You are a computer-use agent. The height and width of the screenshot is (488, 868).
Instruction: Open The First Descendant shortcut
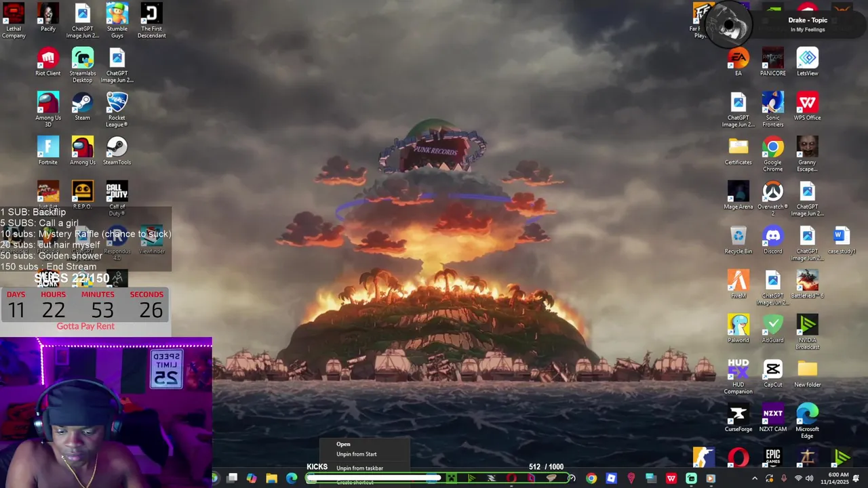coord(151,20)
